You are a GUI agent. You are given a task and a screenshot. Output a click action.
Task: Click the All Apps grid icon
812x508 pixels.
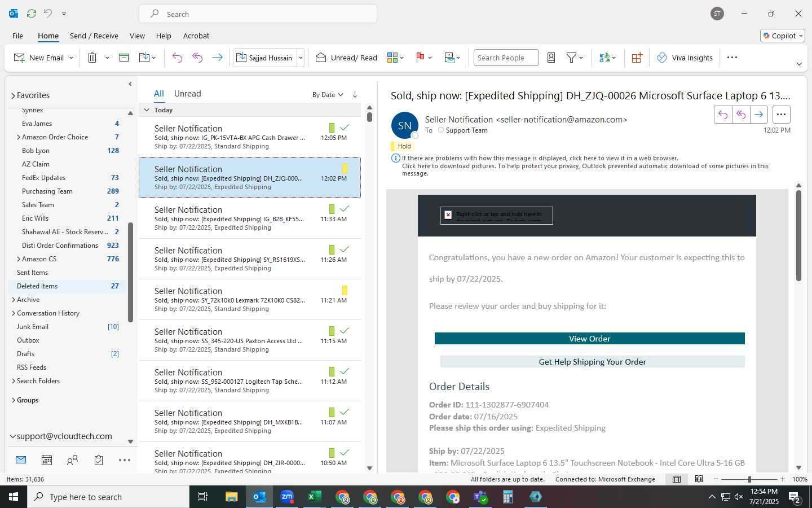pyautogui.click(x=637, y=58)
